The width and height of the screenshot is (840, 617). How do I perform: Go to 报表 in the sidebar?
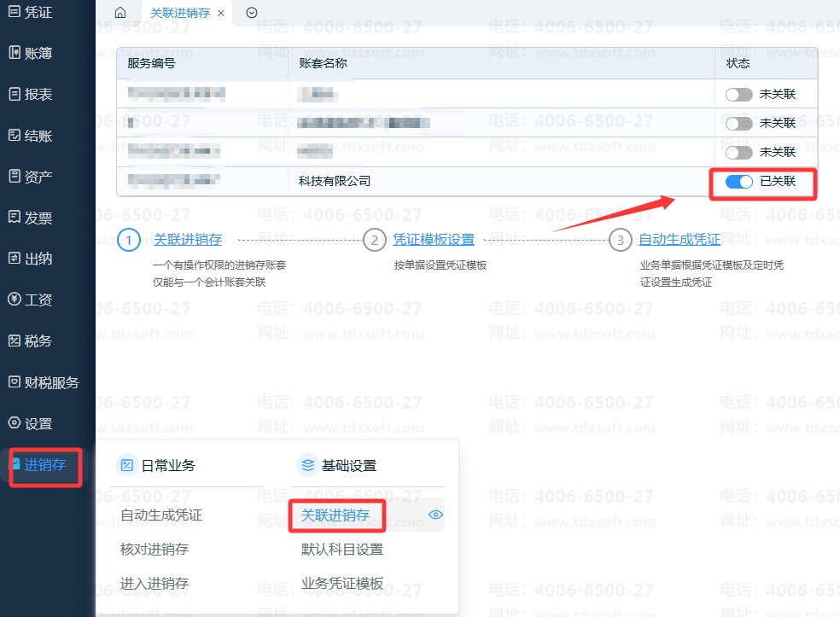38,94
